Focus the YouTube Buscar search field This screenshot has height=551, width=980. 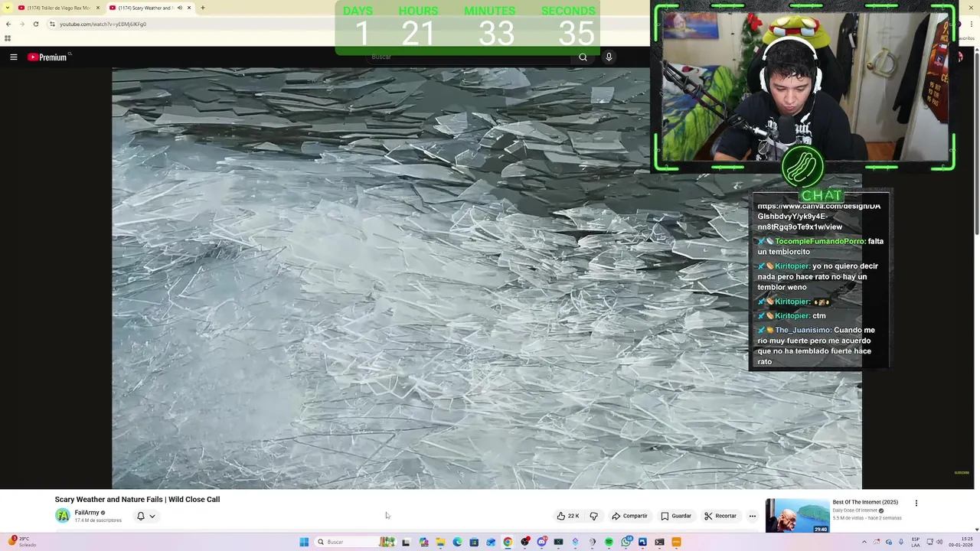coord(467,57)
